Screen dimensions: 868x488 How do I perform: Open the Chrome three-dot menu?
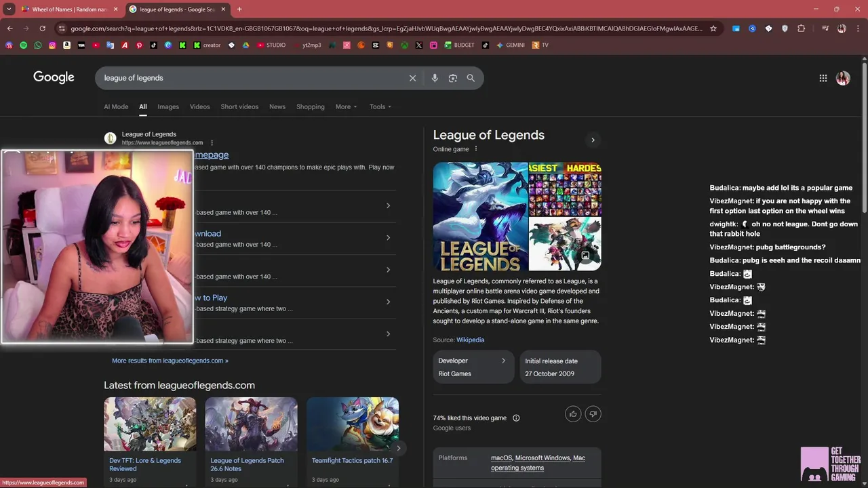(857, 28)
